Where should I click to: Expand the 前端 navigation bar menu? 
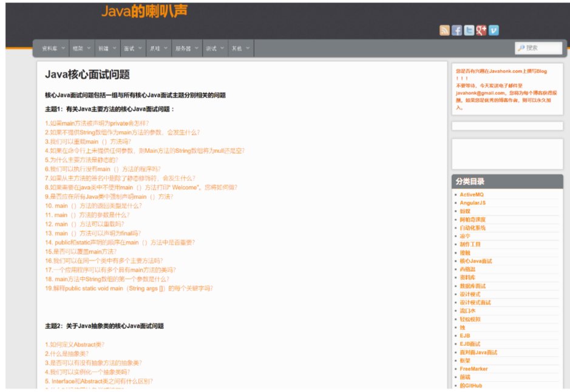coord(107,49)
